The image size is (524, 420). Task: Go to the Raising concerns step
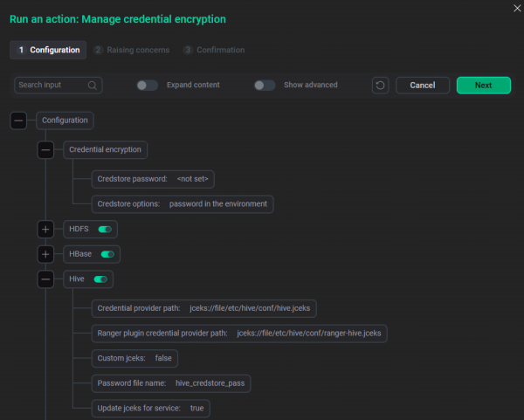(132, 50)
